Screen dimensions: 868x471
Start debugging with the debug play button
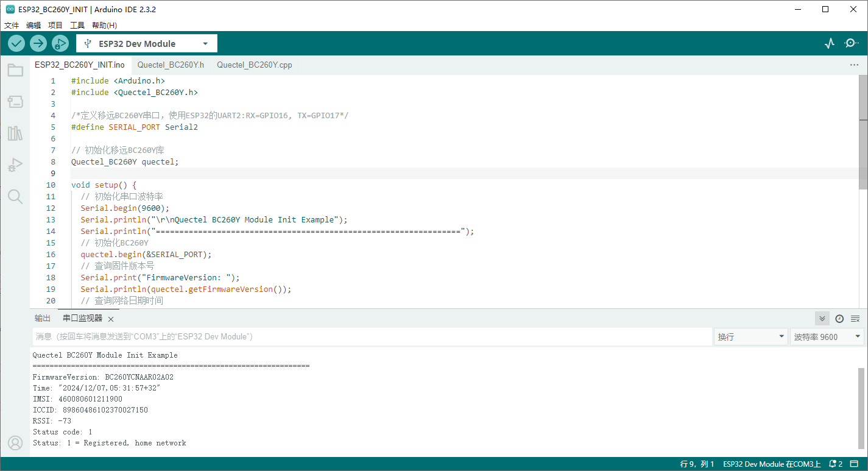pos(60,43)
